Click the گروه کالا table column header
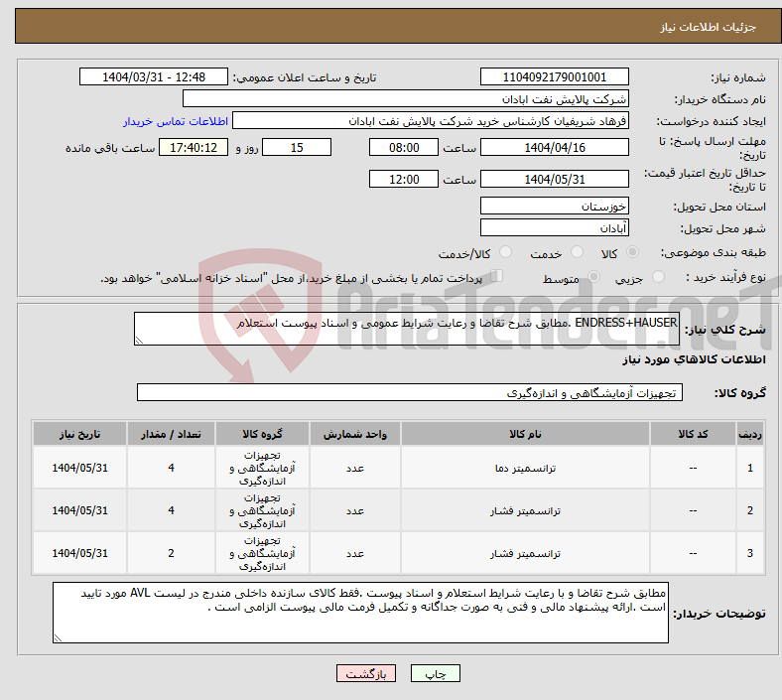The height and width of the screenshot is (700, 782). pos(262,434)
